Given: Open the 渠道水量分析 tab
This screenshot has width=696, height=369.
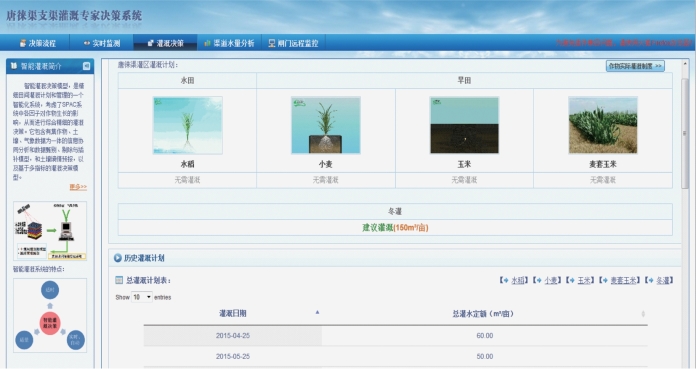Looking at the screenshot, I should coord(229,43).
